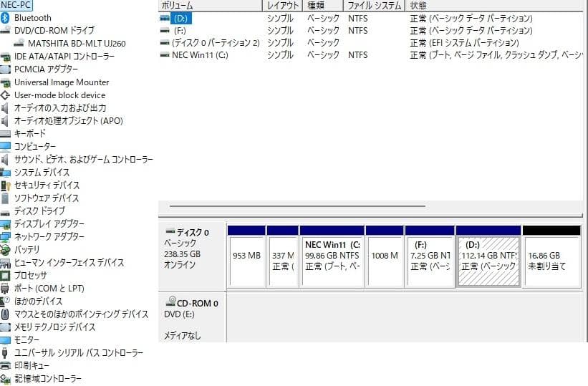The width and height of the screenshot is (588, 386).
Task: Select the NEC Win11 (C:) volume row
Action: [370, 55]
